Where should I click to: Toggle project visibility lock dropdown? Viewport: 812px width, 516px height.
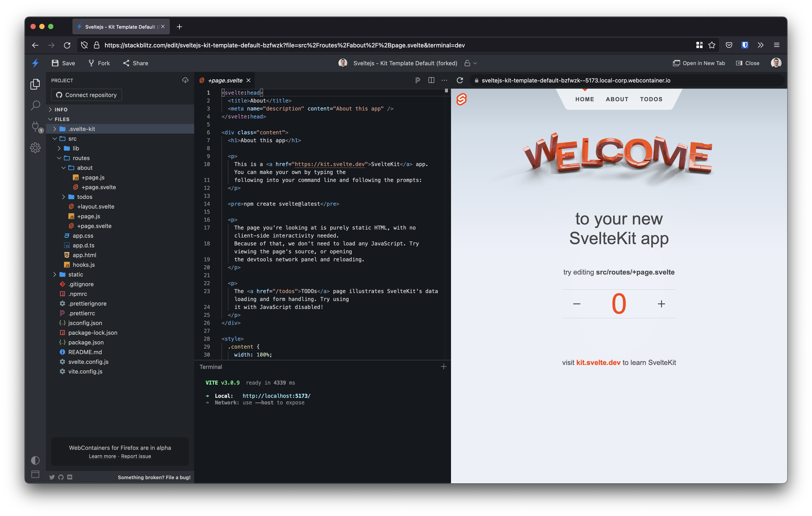(471, 63)
